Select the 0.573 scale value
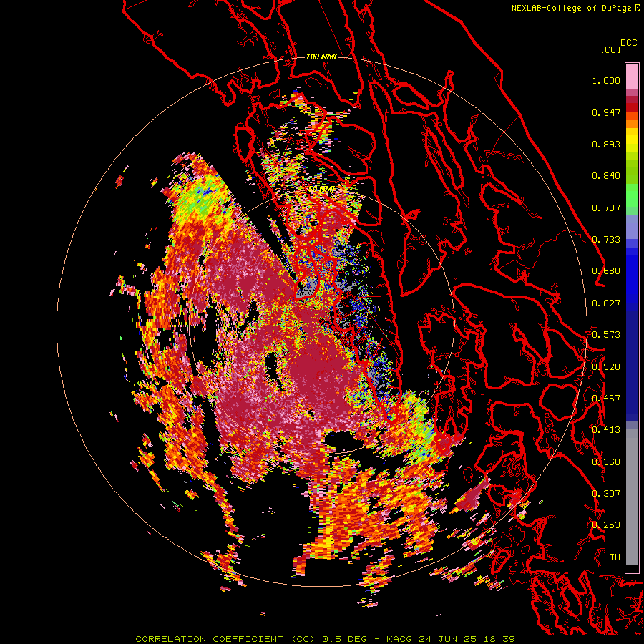 (606, 335)
